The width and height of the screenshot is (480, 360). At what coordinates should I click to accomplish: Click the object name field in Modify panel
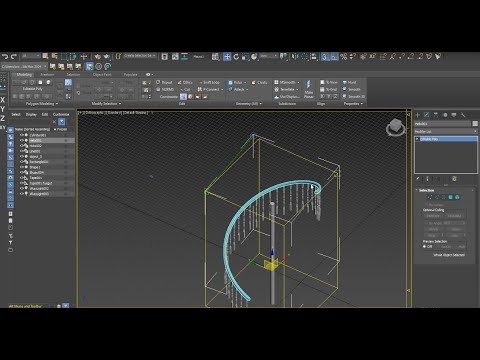(x=442, y=124)
